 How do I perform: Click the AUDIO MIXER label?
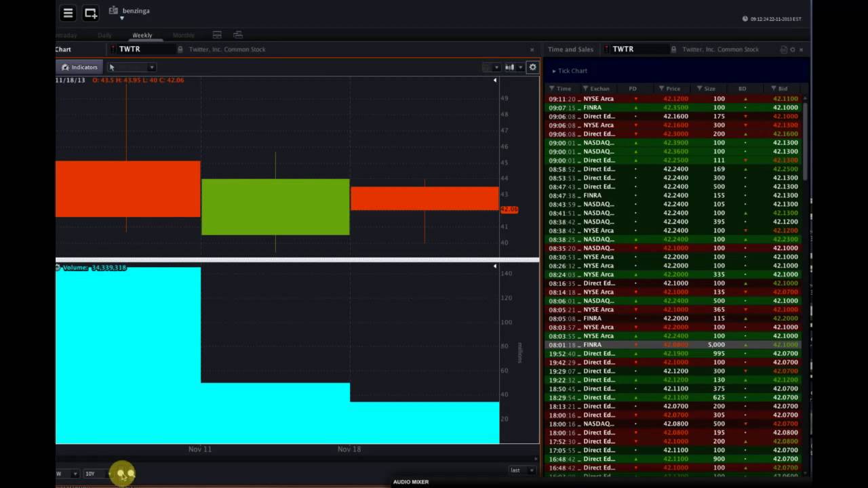(411, 482)
